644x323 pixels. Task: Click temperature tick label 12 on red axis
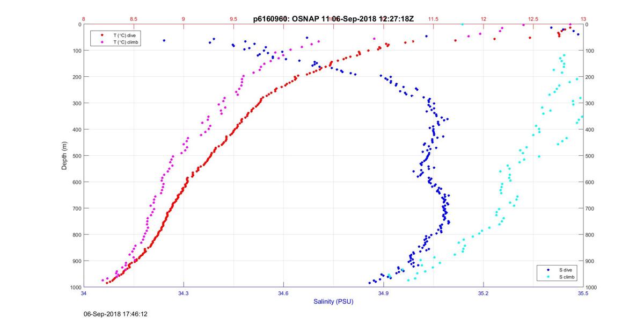[x=483, y=19]
